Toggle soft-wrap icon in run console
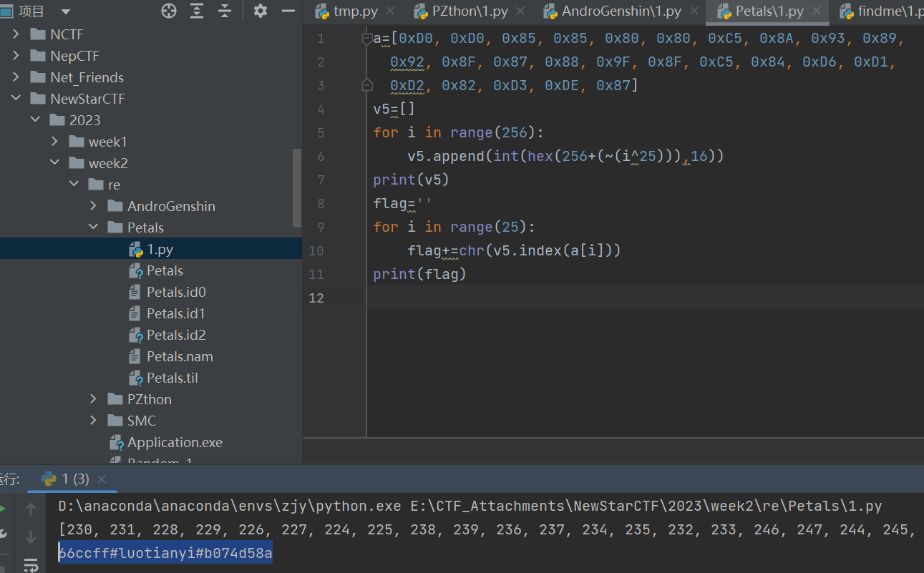924x573 pixels. 30,564
